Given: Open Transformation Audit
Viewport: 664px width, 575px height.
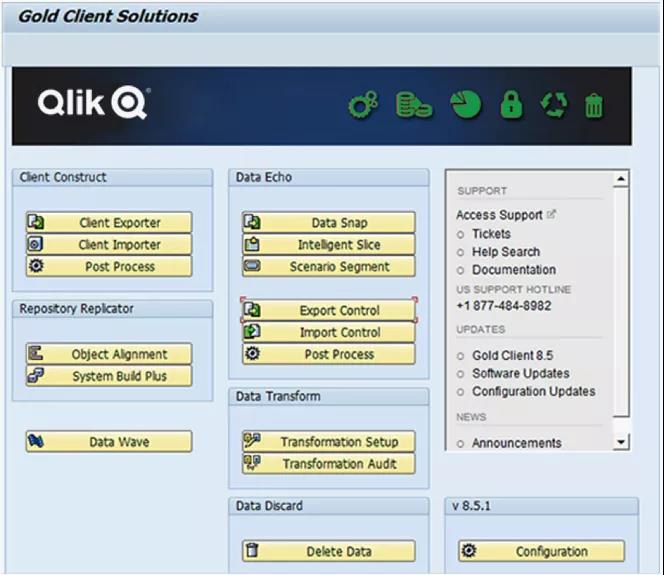Looking at the screenshot, I should [329, 464].
